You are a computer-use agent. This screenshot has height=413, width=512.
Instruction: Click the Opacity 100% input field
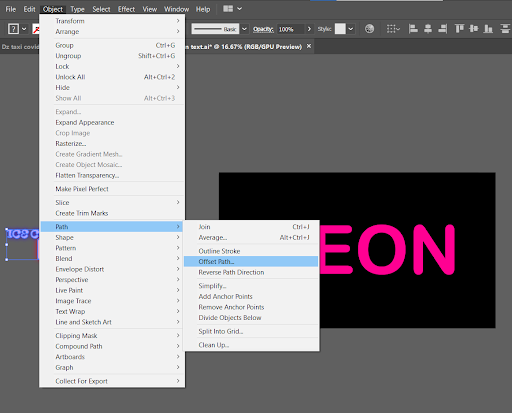[291, 29]
